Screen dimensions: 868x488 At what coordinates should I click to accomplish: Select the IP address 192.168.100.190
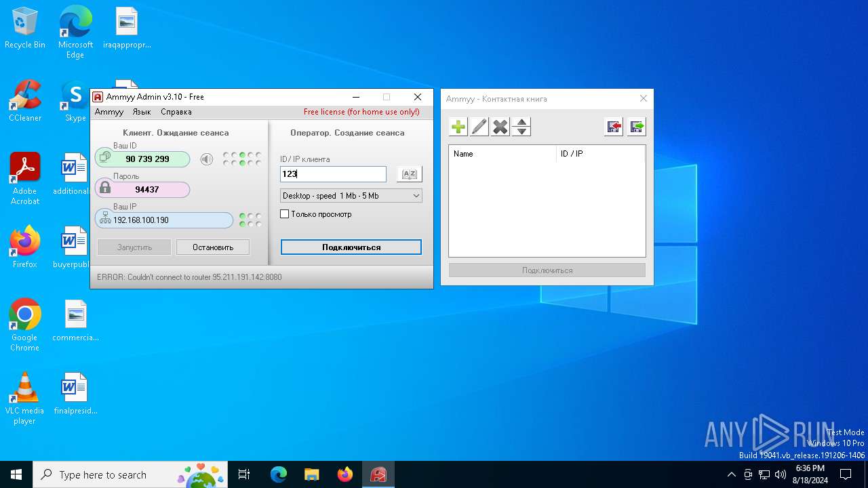[141, 220]
